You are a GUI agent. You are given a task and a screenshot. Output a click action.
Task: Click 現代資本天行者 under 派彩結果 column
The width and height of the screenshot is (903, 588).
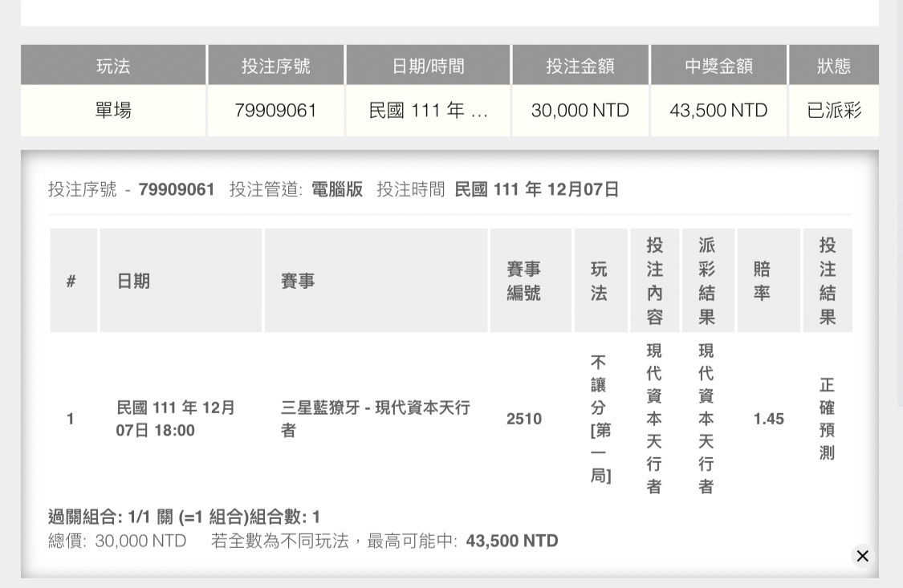pos(706,419)
